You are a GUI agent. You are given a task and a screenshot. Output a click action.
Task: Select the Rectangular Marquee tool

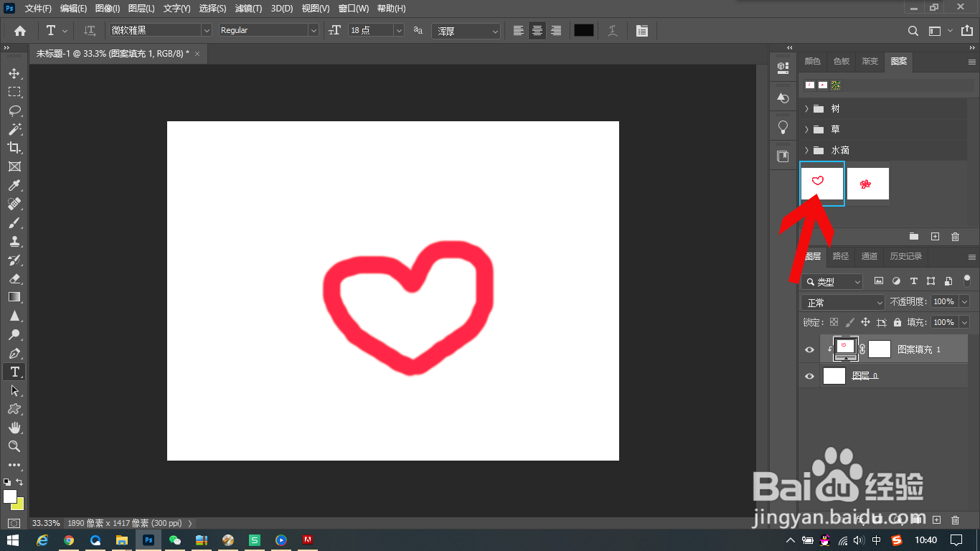tap(14, 92)
